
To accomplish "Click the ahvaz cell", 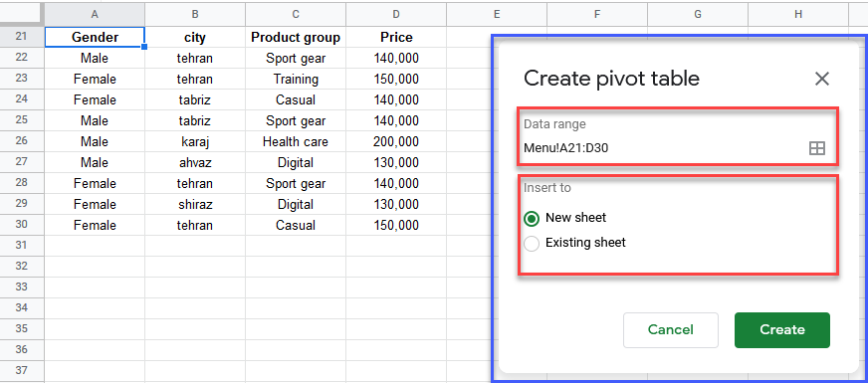I will (x=195, y=163).
